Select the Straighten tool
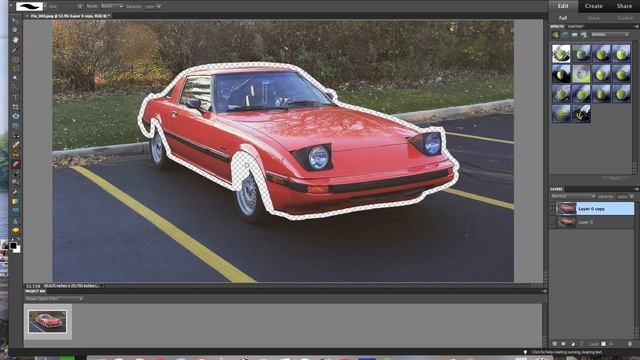This screenshot has width=640, height=360. point(16,125)
